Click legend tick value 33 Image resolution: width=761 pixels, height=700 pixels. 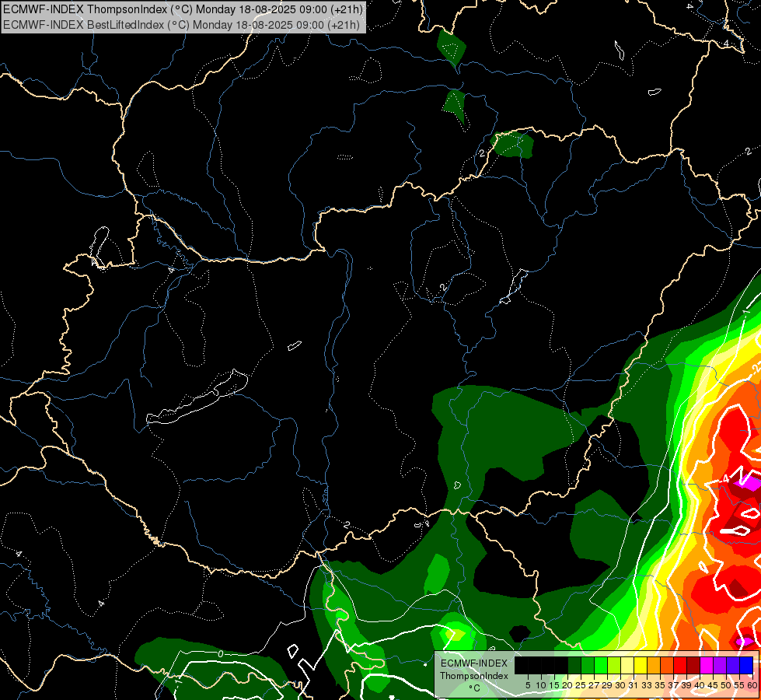tap(647, 685)
